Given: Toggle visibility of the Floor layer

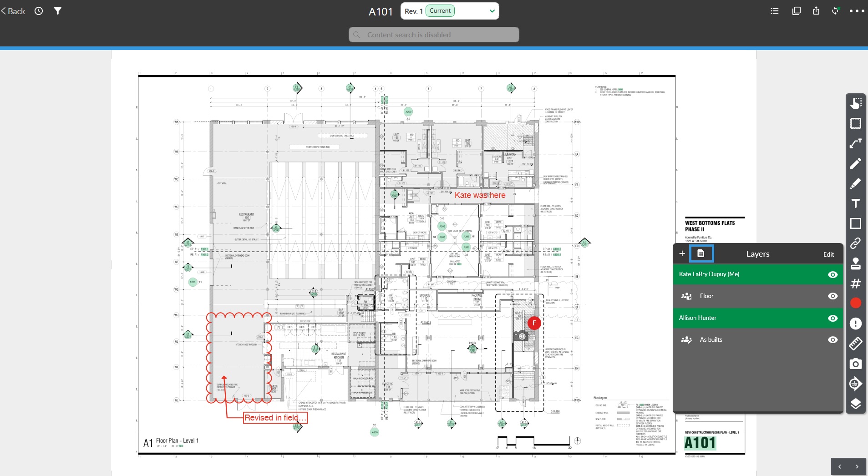Looking at the screenshot, I should [832, 296].
